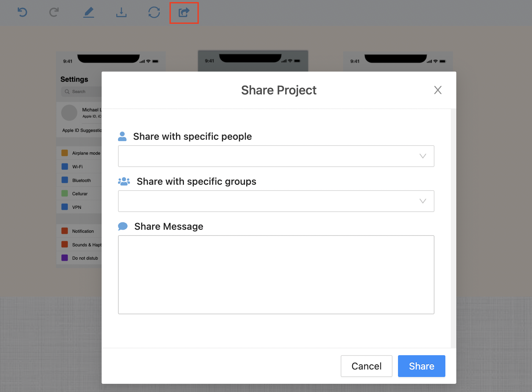The height and width of the screenshot is (392, 532).
Task: Select the Airplane mode row
Action: pyautogui.click(x=81, y=153)
